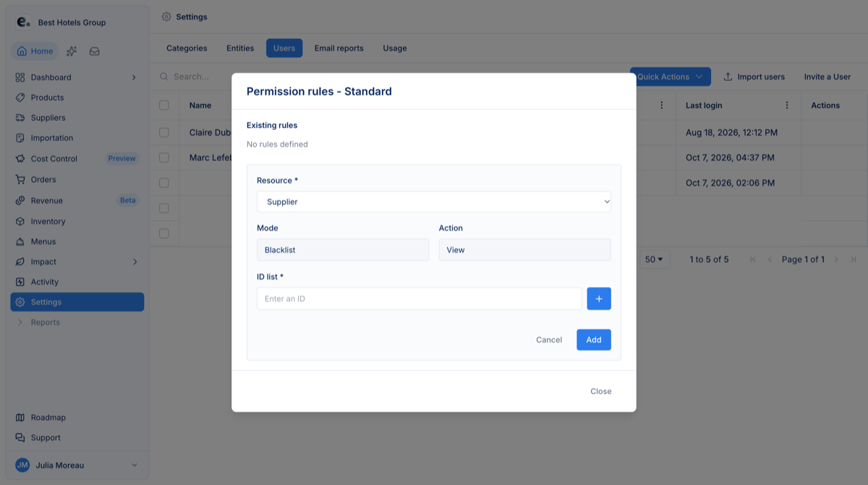Click the plus button to add ID

[x=599, y=299]
